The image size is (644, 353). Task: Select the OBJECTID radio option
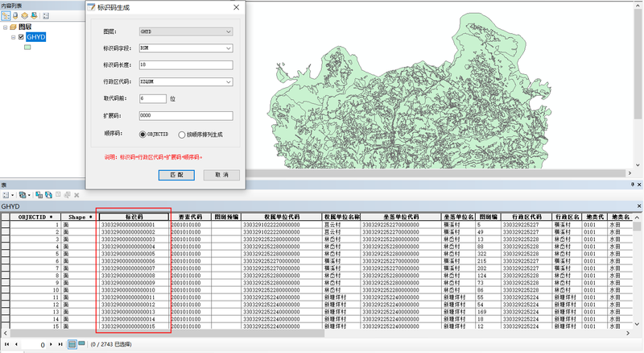(142, 135)
